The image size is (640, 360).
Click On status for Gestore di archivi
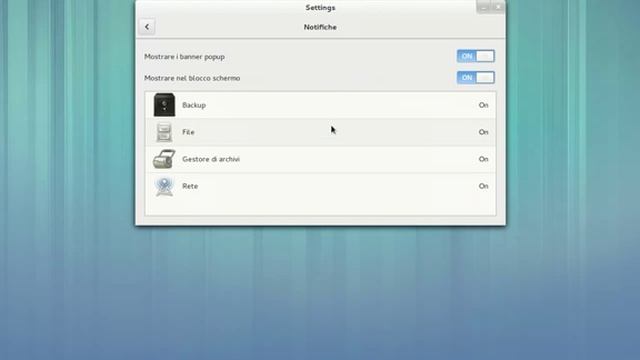tap(483, 159)
